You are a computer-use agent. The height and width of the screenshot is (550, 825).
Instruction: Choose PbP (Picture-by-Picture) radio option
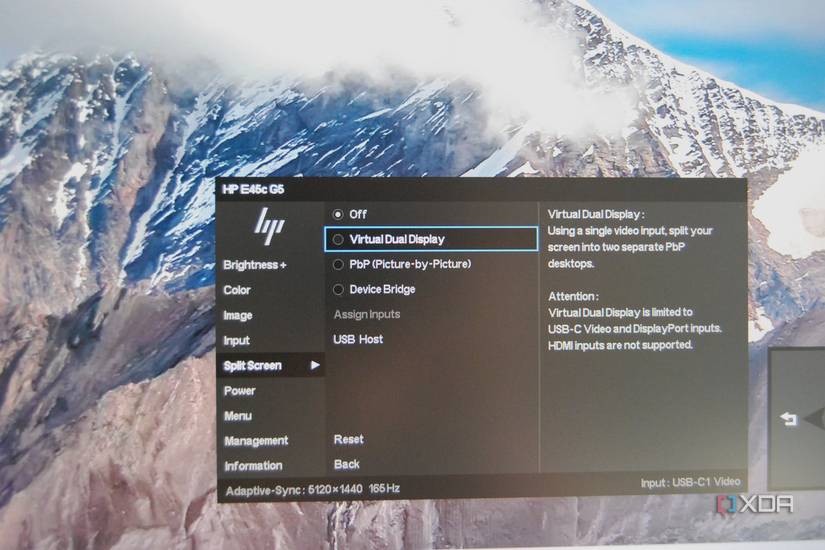click(x=338, y=264)
